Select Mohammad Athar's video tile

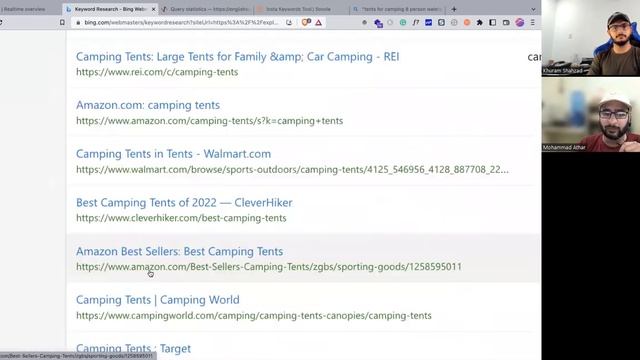click(591, 114)
